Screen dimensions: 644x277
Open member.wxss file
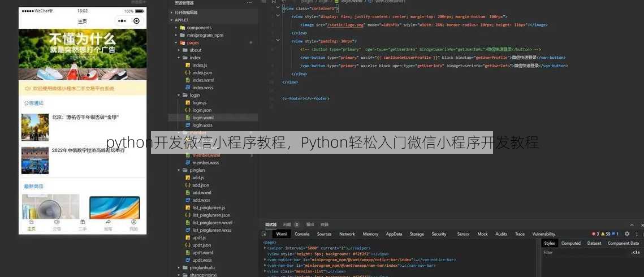pos(206,162)
